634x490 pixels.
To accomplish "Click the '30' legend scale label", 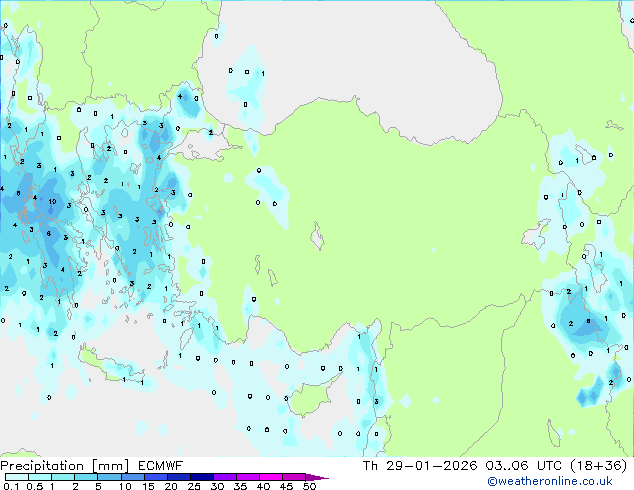I will pyautogui.click(x=217, y=486).
